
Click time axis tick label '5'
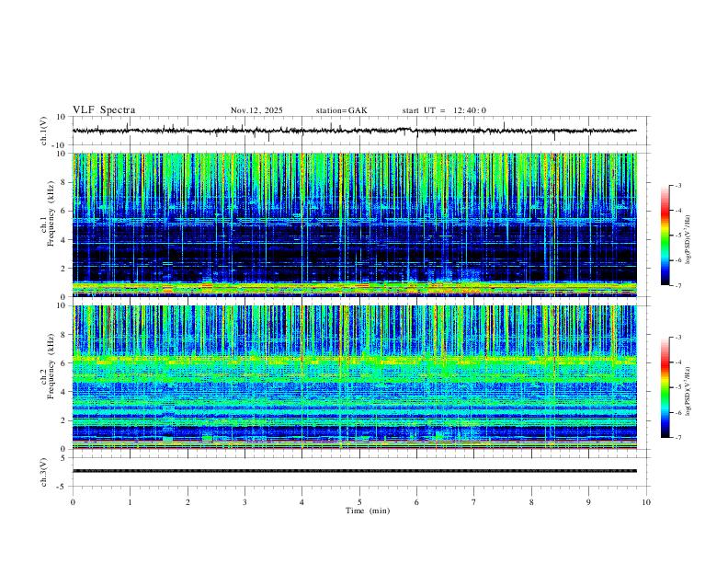[359, 502]
